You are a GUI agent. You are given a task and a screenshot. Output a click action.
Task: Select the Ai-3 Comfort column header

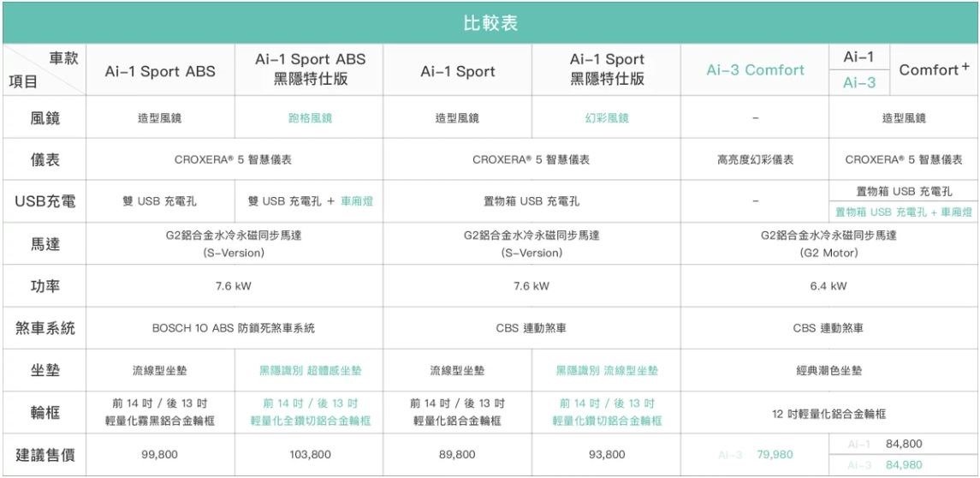[755, 70]
